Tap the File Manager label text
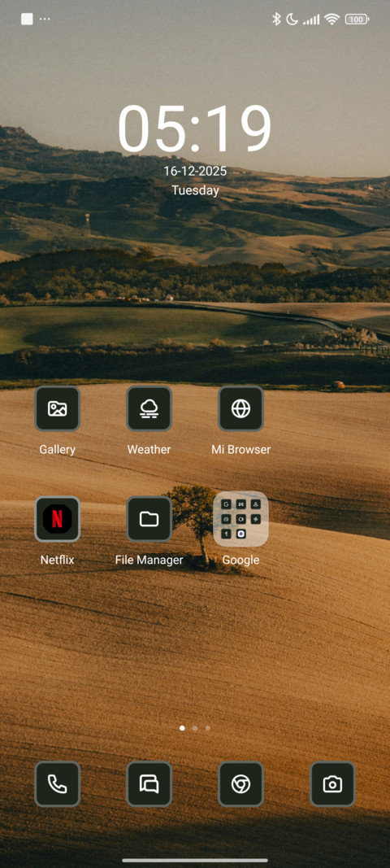390x868 pixels. 149,560
